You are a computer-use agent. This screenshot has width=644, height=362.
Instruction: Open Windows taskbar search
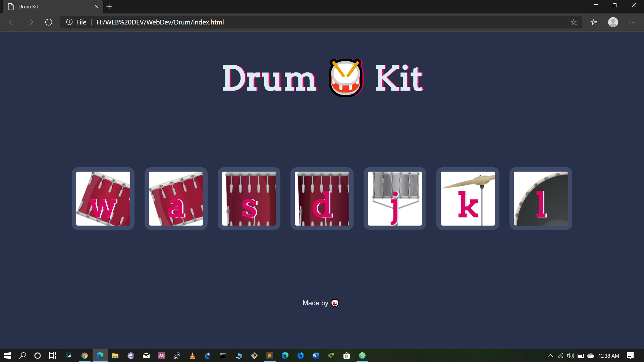coord(22,356)
